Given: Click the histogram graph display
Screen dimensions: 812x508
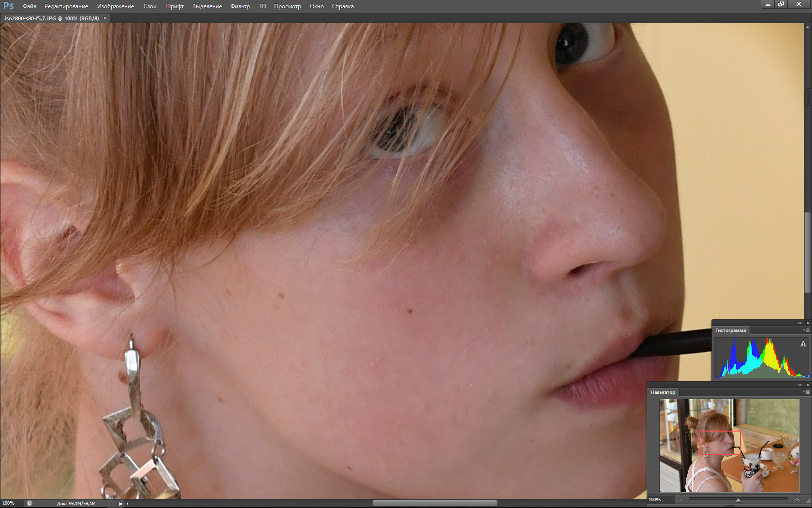Looking at the screenshot, I should coord(762,358).
